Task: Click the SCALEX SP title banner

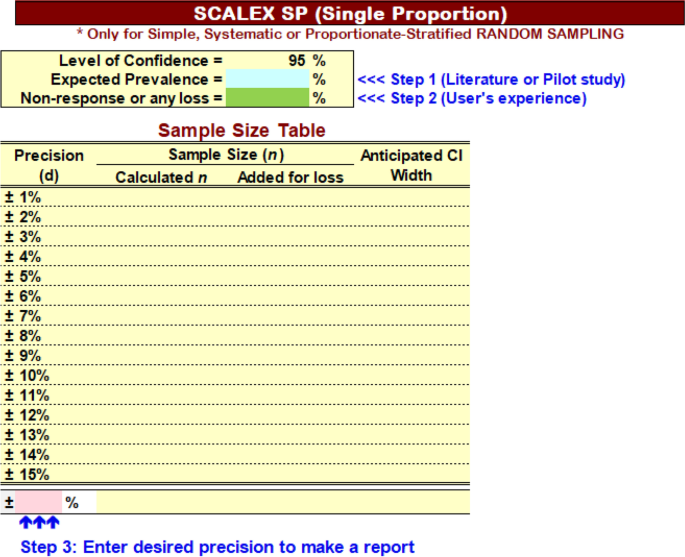Action: click(350, 14)
